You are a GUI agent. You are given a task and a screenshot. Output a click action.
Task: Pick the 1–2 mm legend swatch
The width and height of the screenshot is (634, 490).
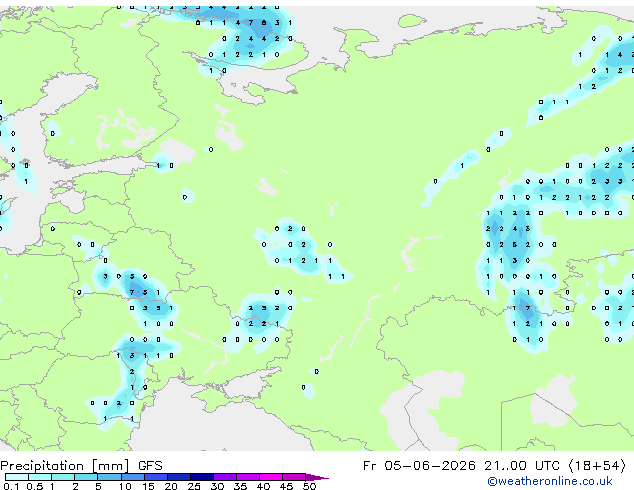tap(63, 477)
